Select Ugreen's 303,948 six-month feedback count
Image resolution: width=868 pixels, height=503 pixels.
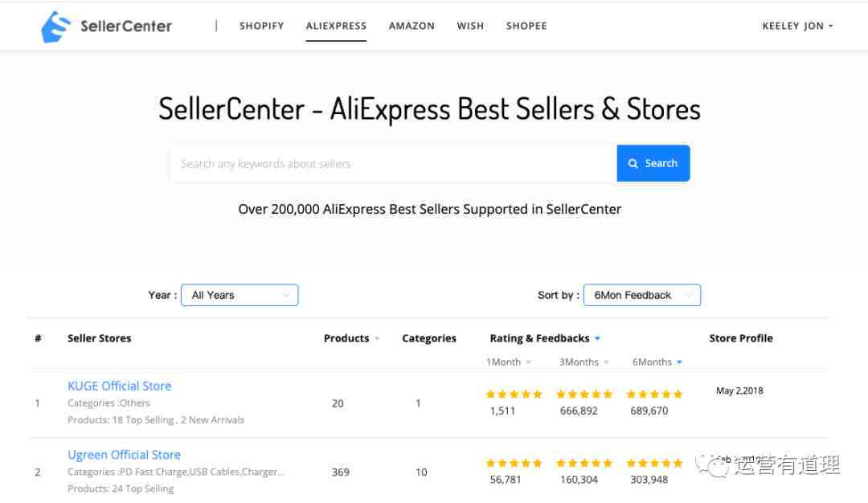coord(649,479)
